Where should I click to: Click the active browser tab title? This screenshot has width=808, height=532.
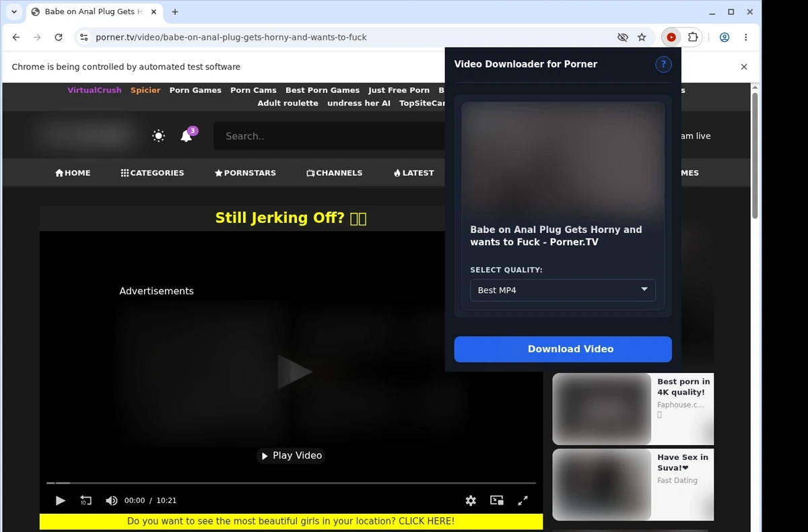pos(94,11)
